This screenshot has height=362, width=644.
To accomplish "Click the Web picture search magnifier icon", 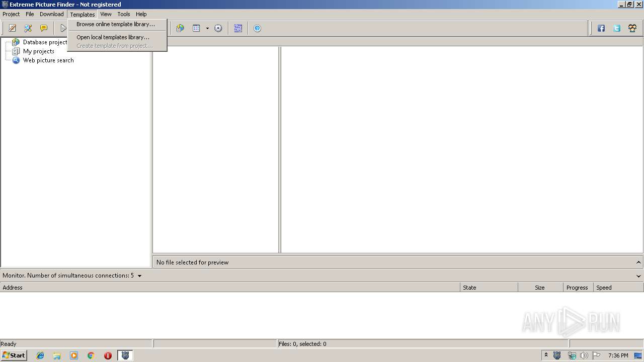I will click(x=16, y=60).
